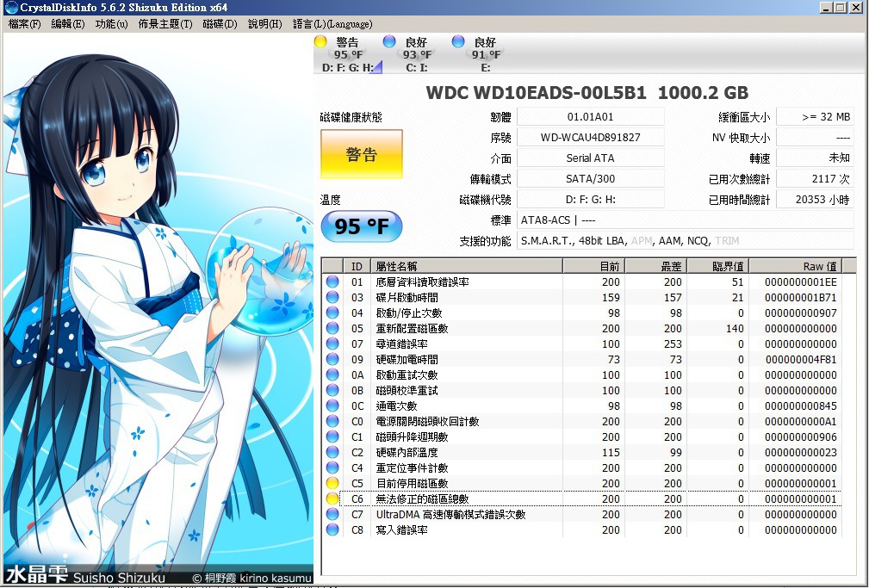Click raw value 000000004F81 of row 09
The width and height of the screenshot is (869, 588).
click(x=801, y=359)
